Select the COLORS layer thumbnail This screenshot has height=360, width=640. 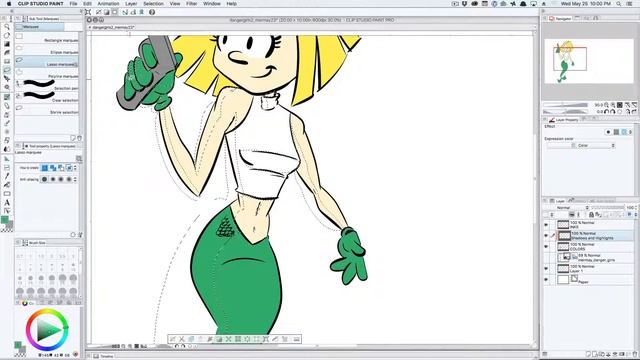[x=563, y=247]
